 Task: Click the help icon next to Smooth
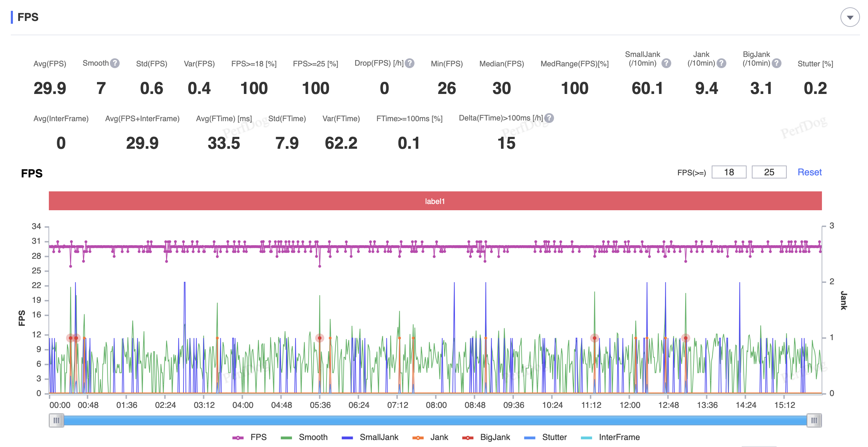click(115, 63)
